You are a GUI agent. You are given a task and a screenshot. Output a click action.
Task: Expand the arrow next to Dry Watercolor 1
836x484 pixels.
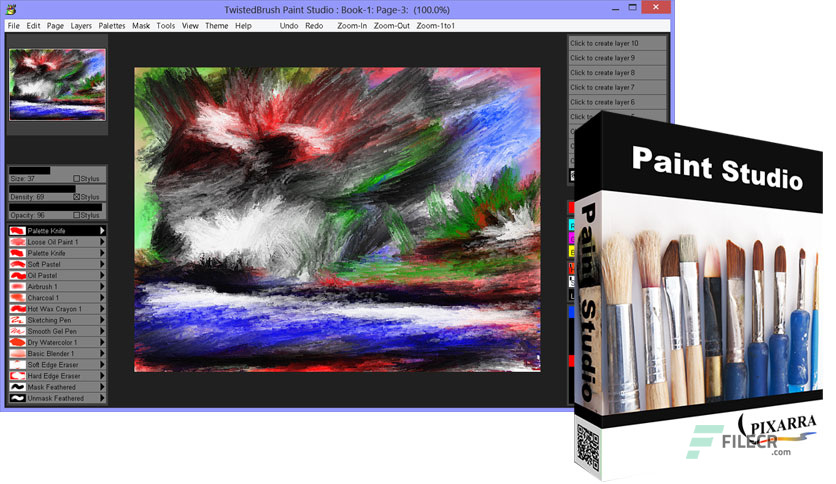pos(102,342)
